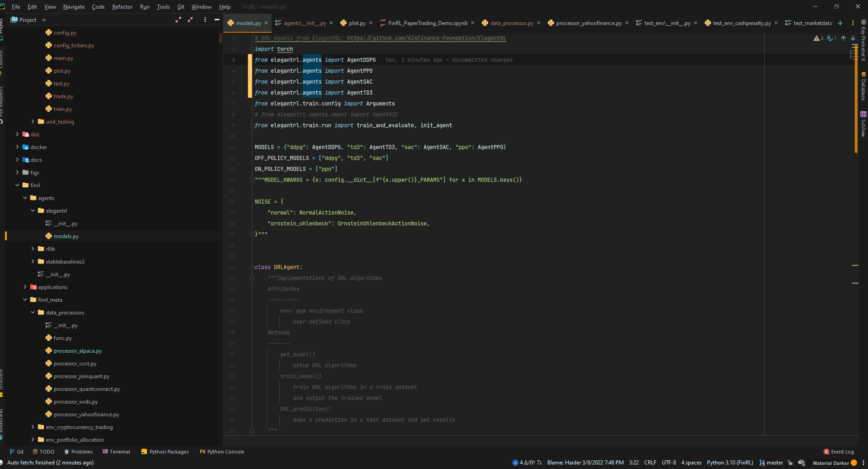868x469 pixels.
Task: Change the line separator via CRLF in status bar
Action: coord(650,462)
